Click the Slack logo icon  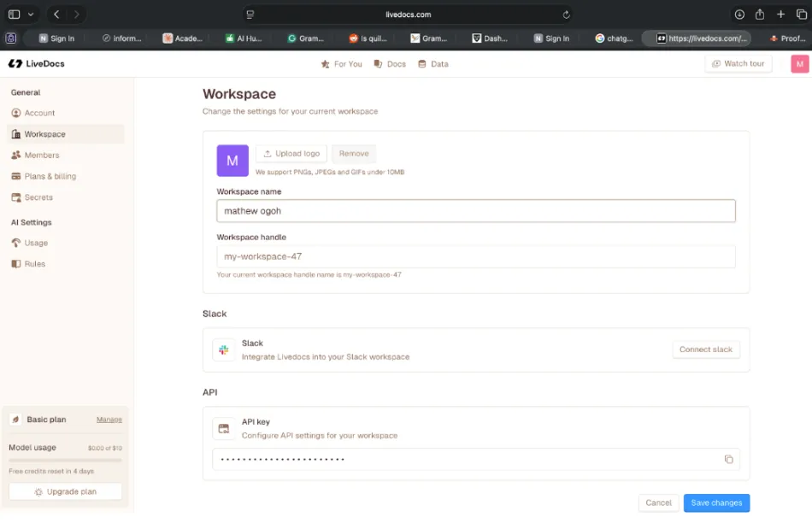click(x=224, y=350)
